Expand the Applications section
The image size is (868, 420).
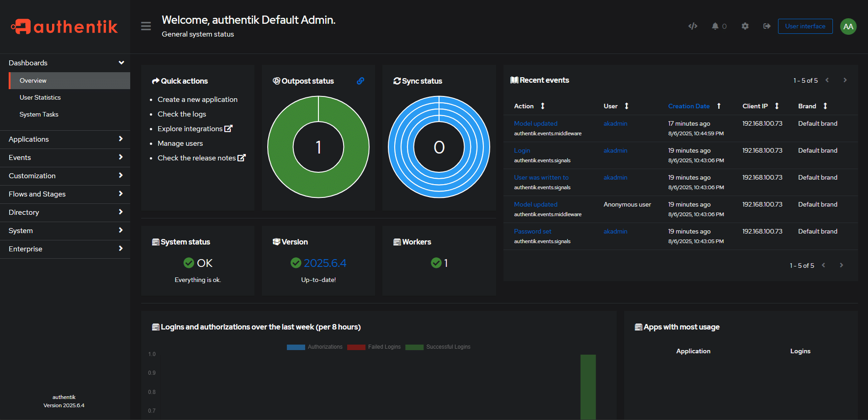tap(65, 139)
